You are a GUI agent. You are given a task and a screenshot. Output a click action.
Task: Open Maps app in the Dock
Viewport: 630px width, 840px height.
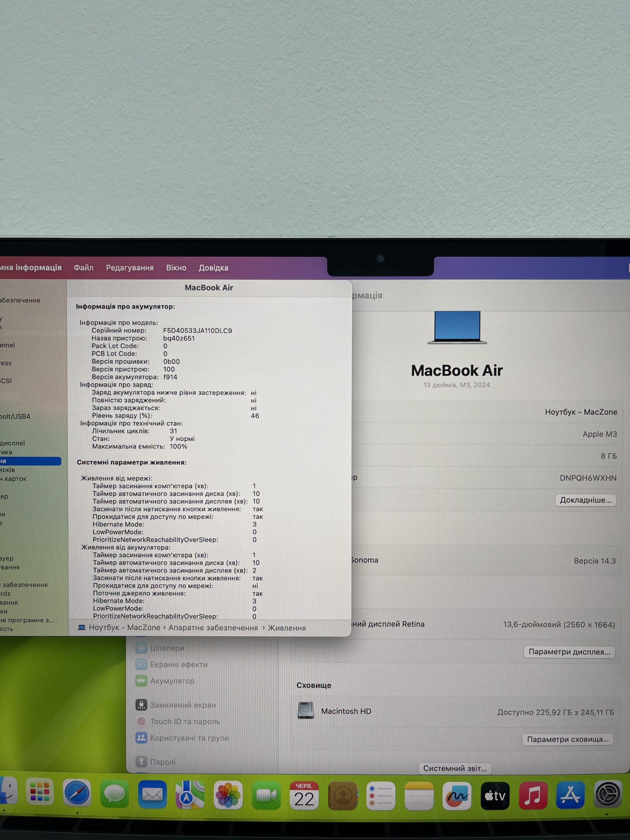pyautogui.click(x=190, y=794)
